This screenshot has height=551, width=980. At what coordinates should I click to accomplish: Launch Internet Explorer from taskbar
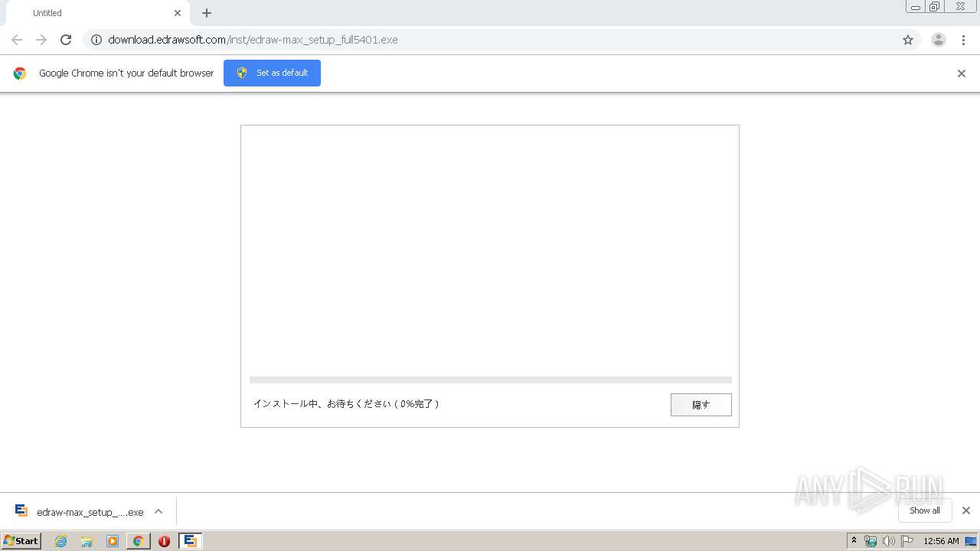61,541
